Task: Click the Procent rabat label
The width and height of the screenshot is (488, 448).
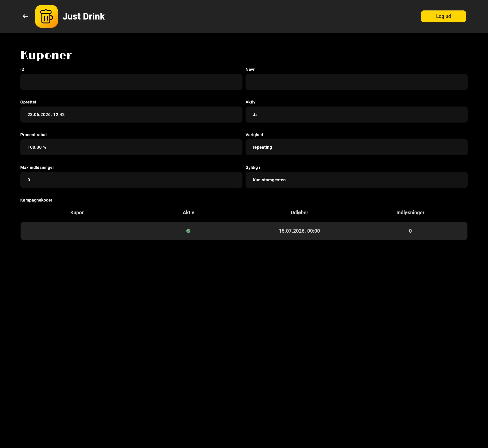Action: click(x=33, y=135)
